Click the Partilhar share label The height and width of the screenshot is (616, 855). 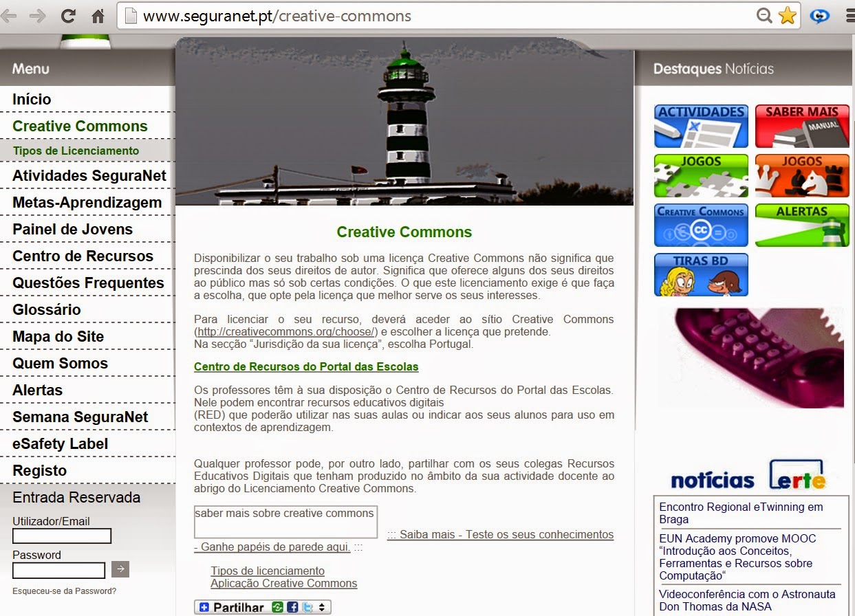tap(239, 607)
